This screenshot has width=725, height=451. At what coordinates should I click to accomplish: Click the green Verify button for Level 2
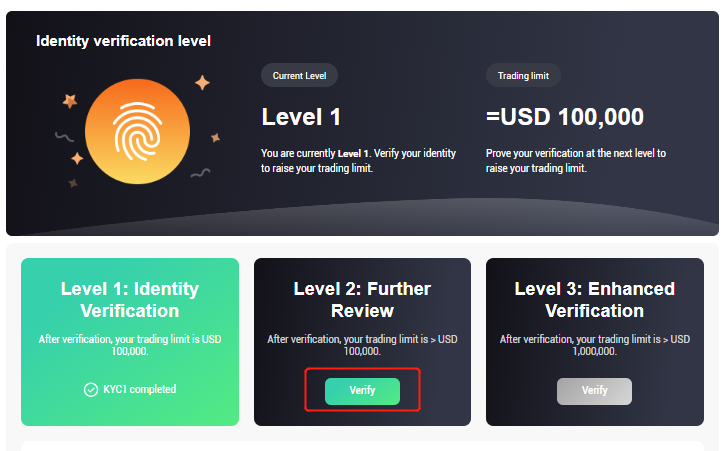pos(362,391)
